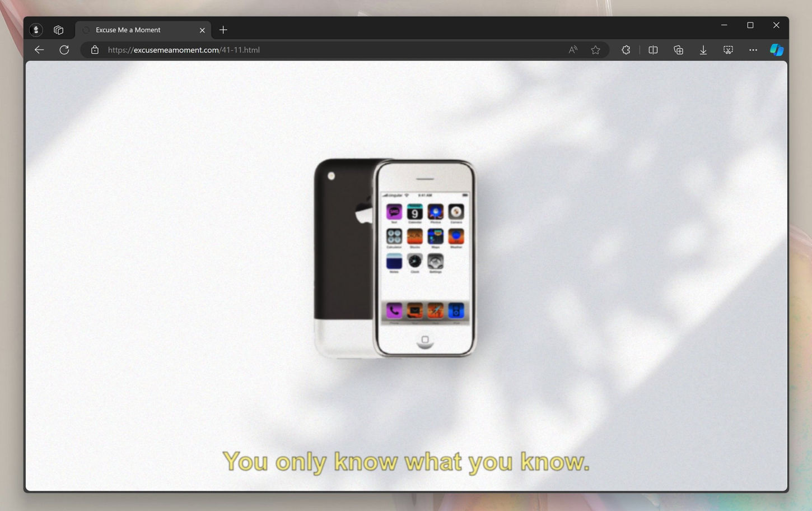812x511 pixels.
Task: Maximize the browser window
Action: tap(750, 25)
